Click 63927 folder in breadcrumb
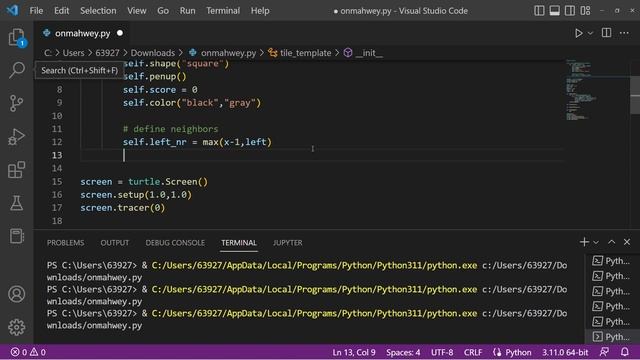Image resolution: width=640 pixels, height=360 pixels. [107, 53]
